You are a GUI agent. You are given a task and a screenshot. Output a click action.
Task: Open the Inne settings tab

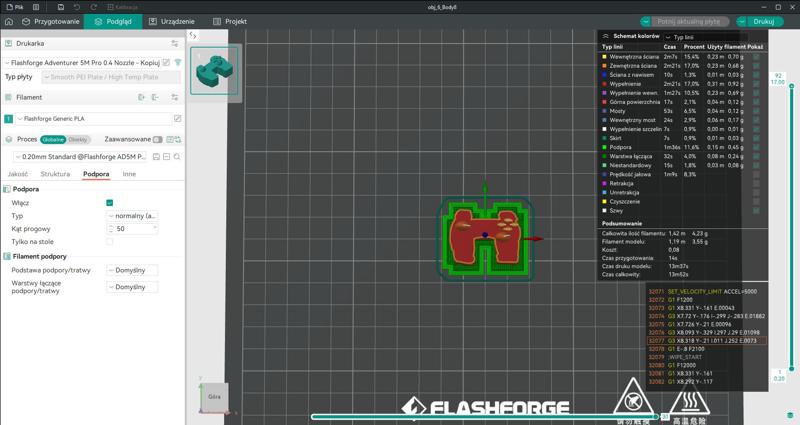(x=129, y=174)
